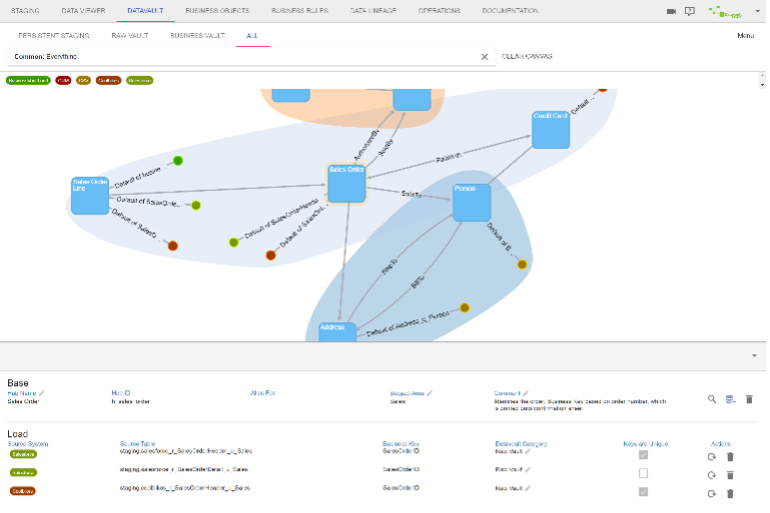
Task: Click the search magnifier icon in Base row
Action: 712,399
